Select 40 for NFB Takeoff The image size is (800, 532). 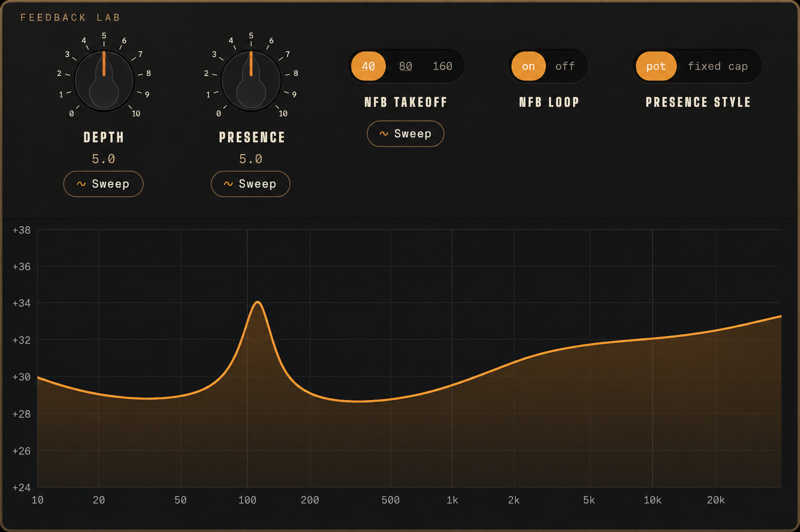click(369, 66)
